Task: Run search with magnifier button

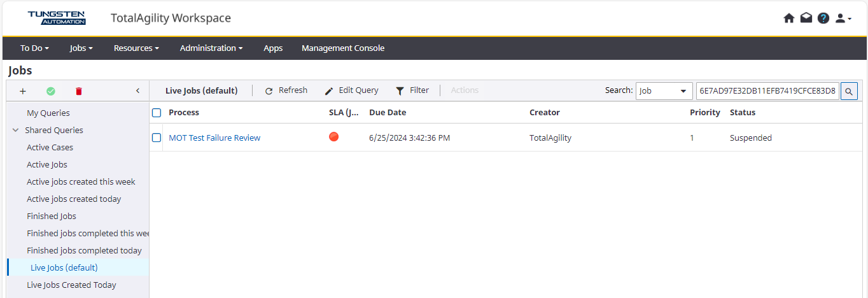Action: (x=849, y=91)
